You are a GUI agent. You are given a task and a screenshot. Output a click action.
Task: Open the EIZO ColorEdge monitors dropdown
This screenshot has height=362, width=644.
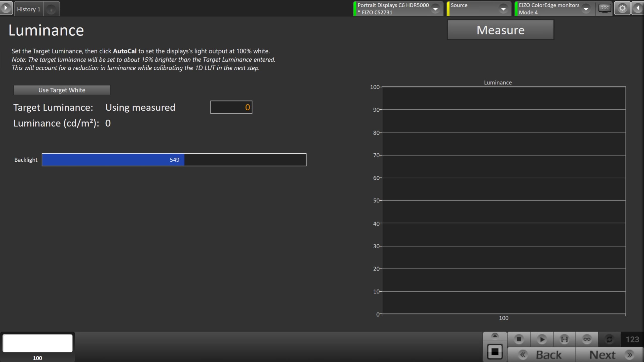586,9
